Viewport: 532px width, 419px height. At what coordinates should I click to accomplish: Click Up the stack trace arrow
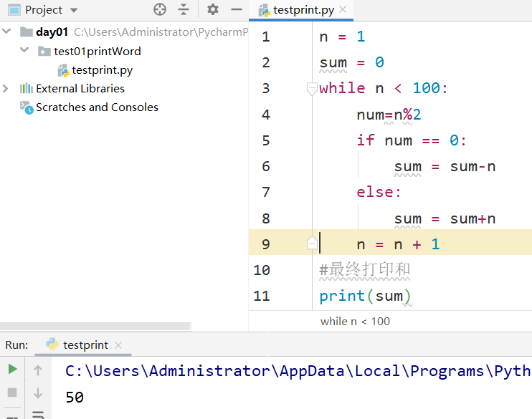[x=38, y=370]
